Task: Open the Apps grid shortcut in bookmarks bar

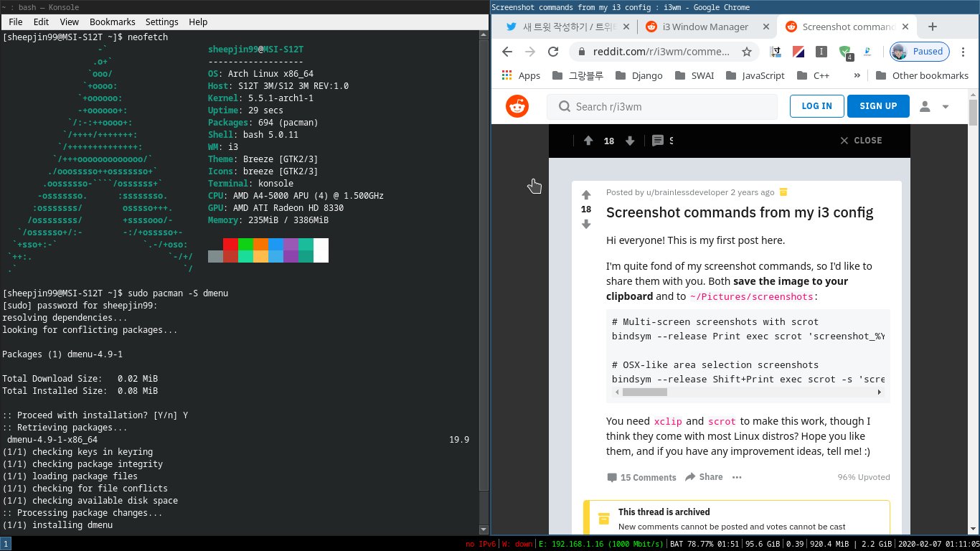Action: 521,75
